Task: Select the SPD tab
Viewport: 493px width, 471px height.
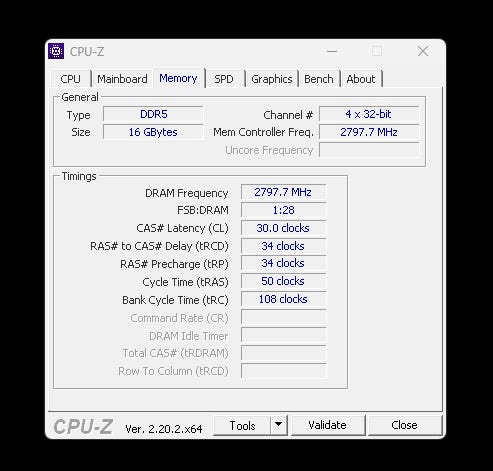Action: (x=224, y=79)
